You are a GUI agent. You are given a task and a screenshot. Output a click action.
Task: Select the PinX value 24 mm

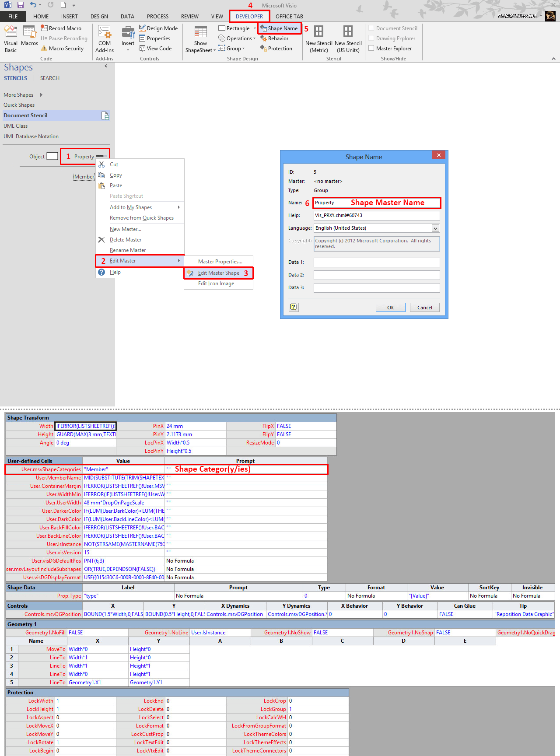click(x=196, y=426)
